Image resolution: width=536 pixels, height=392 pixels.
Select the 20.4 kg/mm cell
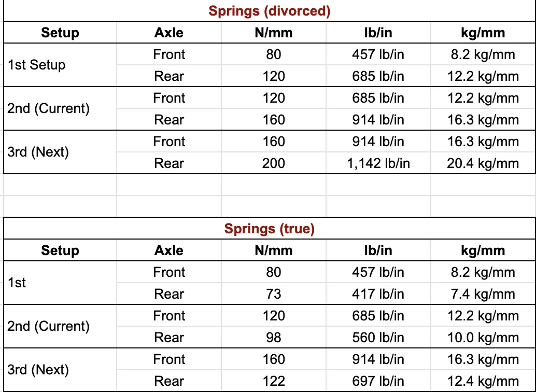click(483, 163)
